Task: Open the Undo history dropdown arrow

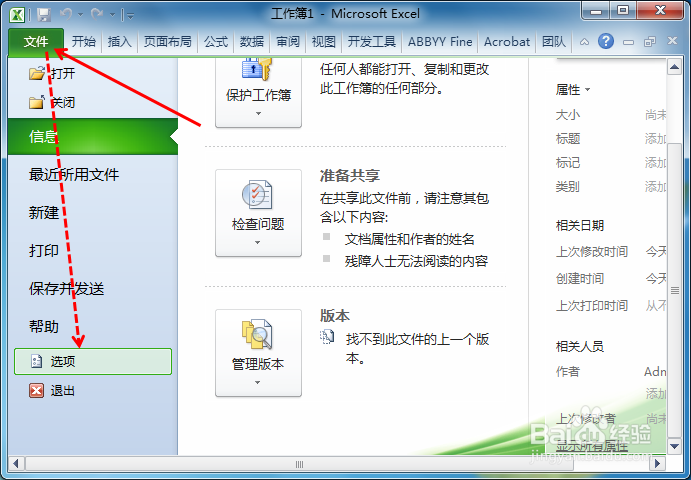Action: 80,15
